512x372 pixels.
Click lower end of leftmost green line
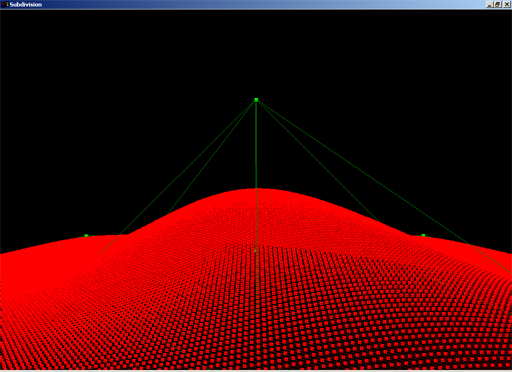[x=101, y=253]
